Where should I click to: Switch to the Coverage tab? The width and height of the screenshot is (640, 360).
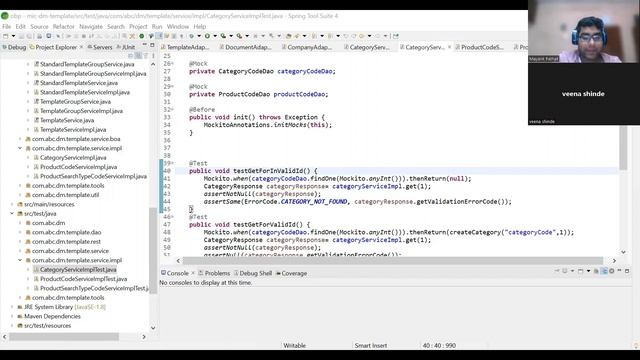(x=291, y=273)
